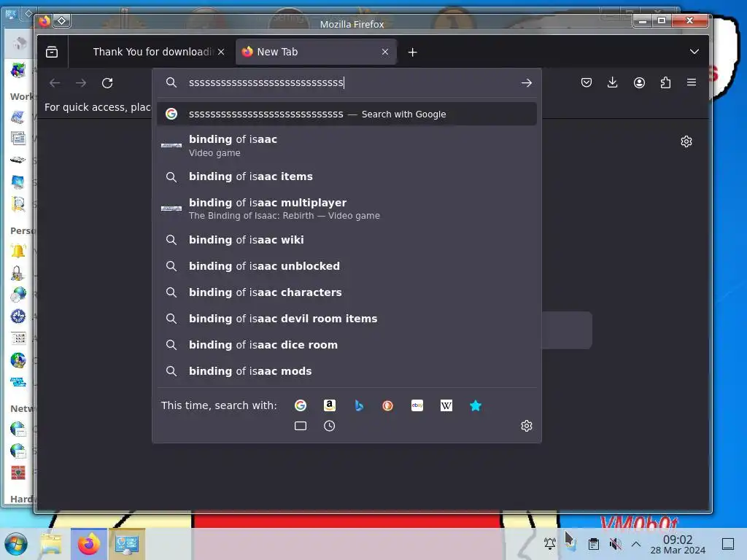Open search settings gear in dropdown
747x560 pixels.
tap(527, 426)
